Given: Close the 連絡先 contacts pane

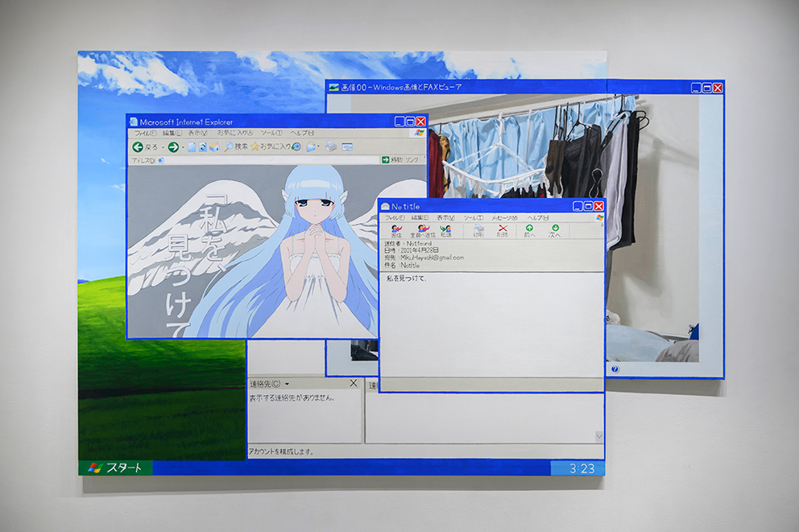Looking at the screenshot, I should point(354,383).
